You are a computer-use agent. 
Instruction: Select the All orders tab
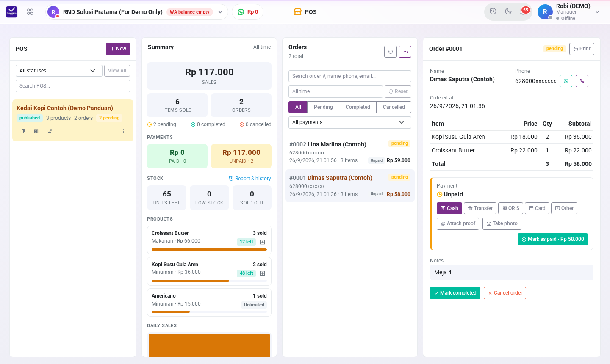tap(298, 107)
